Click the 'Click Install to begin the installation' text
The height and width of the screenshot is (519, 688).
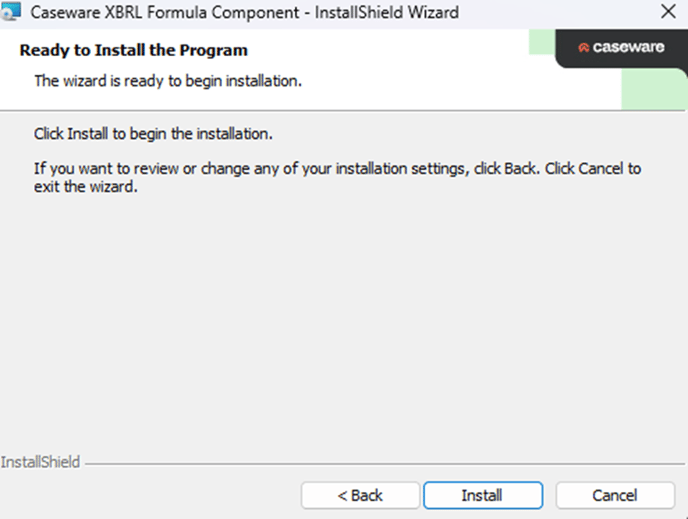[x=153, y=134]
